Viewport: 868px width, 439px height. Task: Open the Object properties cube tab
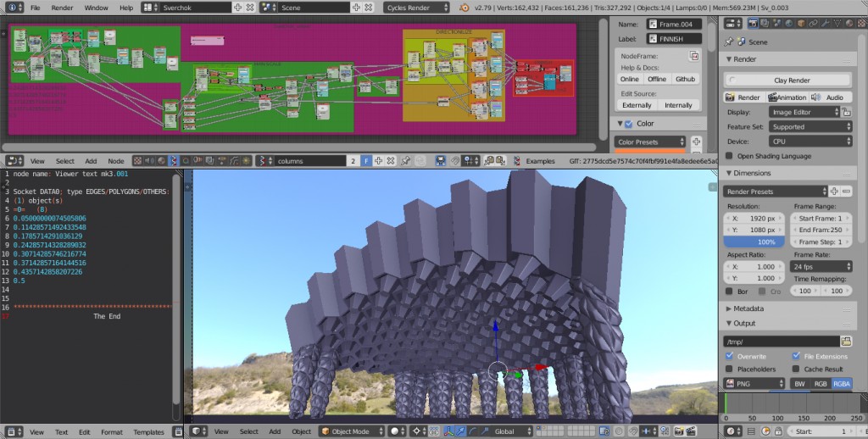pos(801,23)
